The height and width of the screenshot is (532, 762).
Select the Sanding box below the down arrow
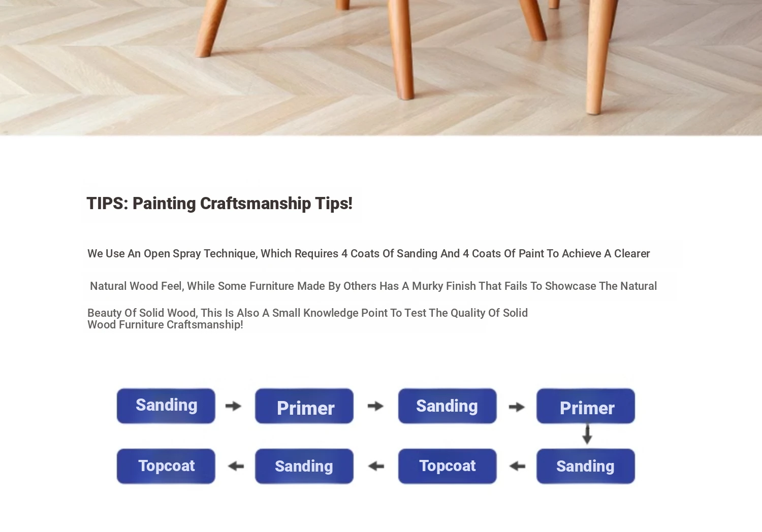click(x=586, y=466)
